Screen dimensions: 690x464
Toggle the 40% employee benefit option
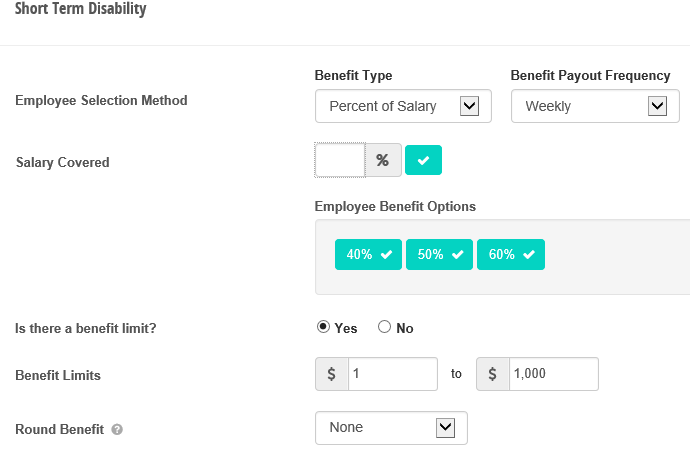(368, 254)
